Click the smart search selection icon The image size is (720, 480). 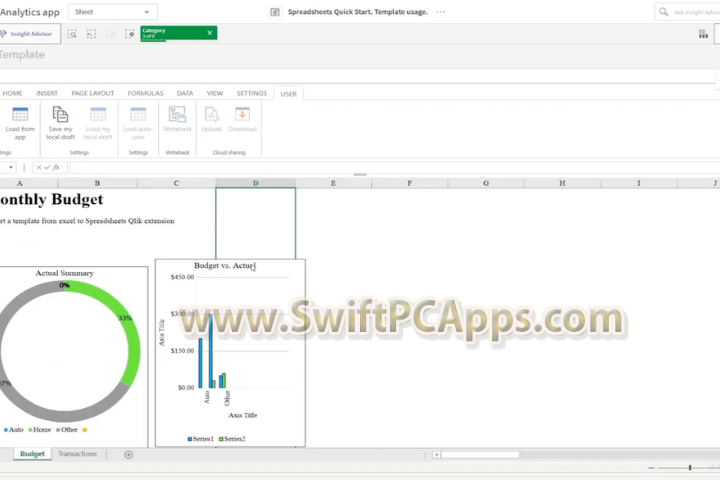[x=72, y=34]
